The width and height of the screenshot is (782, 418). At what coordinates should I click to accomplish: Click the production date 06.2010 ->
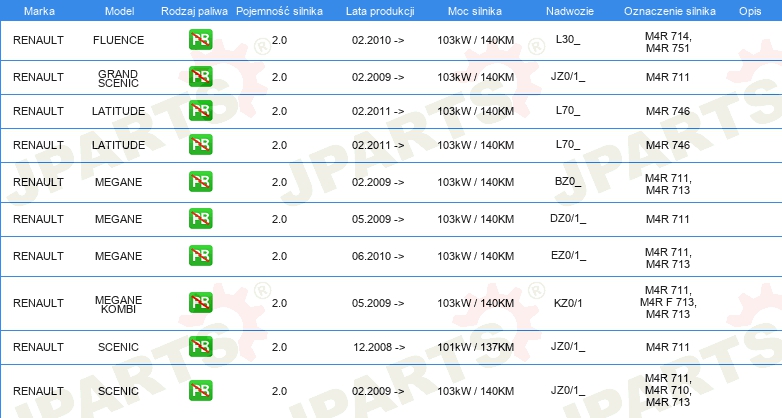pos(378,256)
